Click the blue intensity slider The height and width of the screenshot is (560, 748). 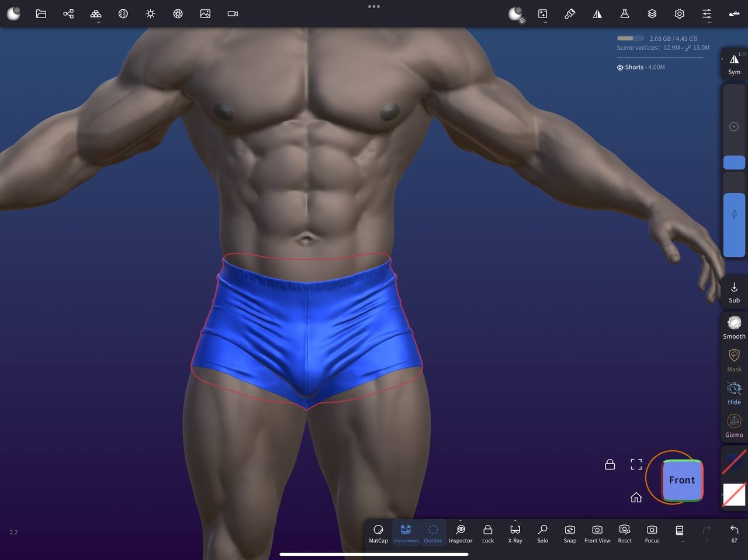tap(734, 225)
